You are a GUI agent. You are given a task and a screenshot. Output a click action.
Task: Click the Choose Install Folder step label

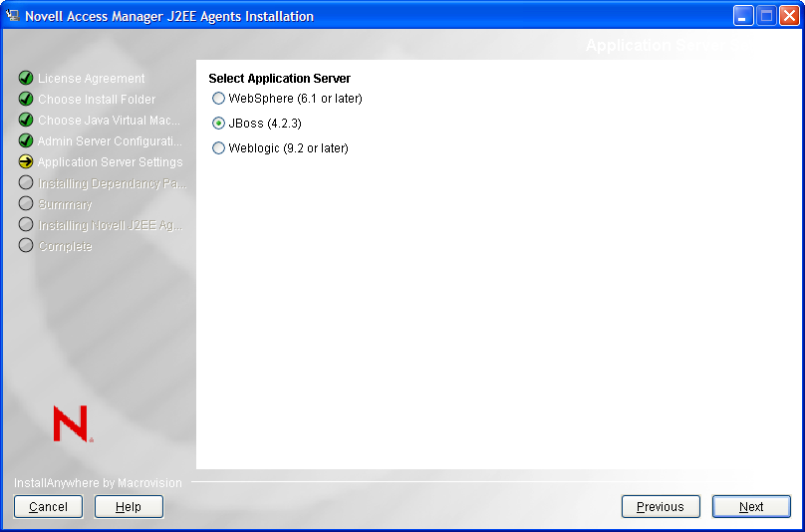97,99
